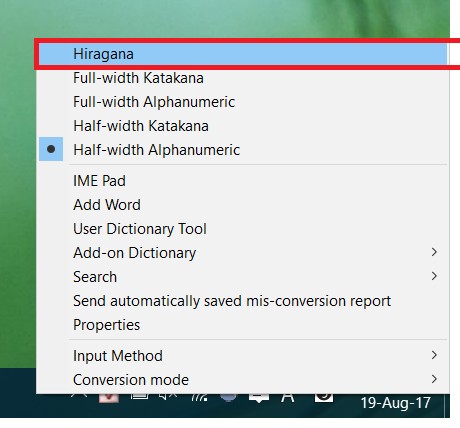Click the muted volume tray icon
This screenshot has height=428, width=460.
[x=168, y=397]
